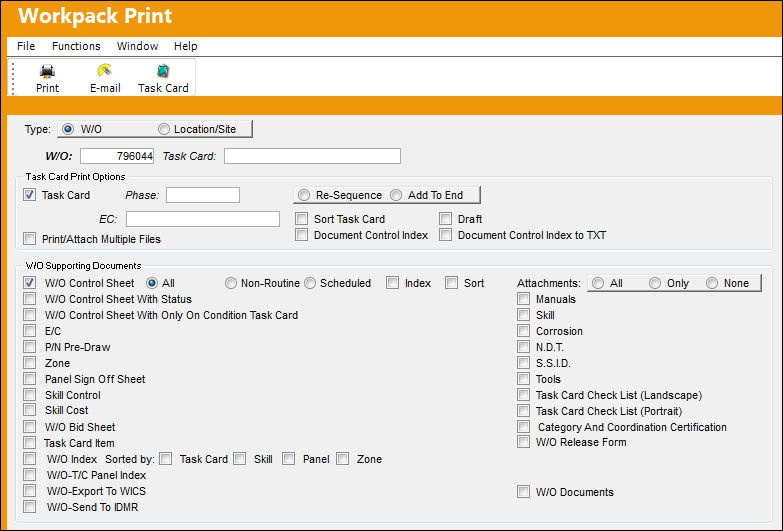This screenshot has height=531, width=783.
Task: Check Sorted by Skill checkbox
Action: pos(240,459)
